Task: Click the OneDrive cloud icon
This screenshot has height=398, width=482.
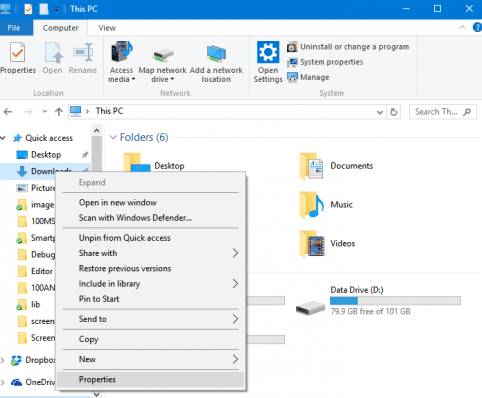Action: click(17, 382)
